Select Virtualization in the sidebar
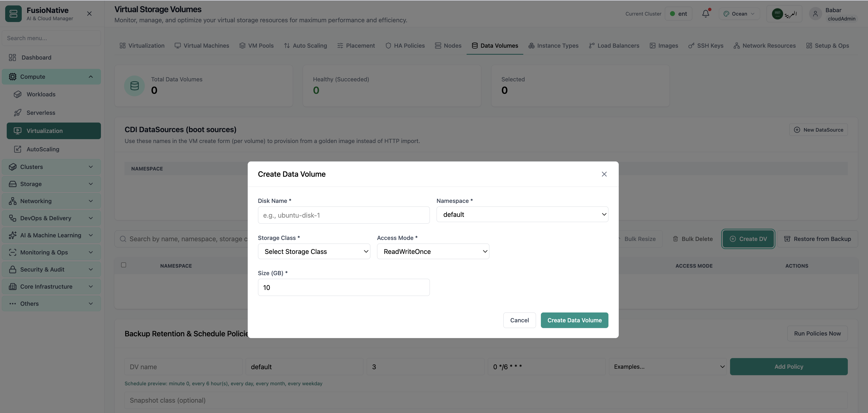The image size is (868, 413). (x=54, y=131)
